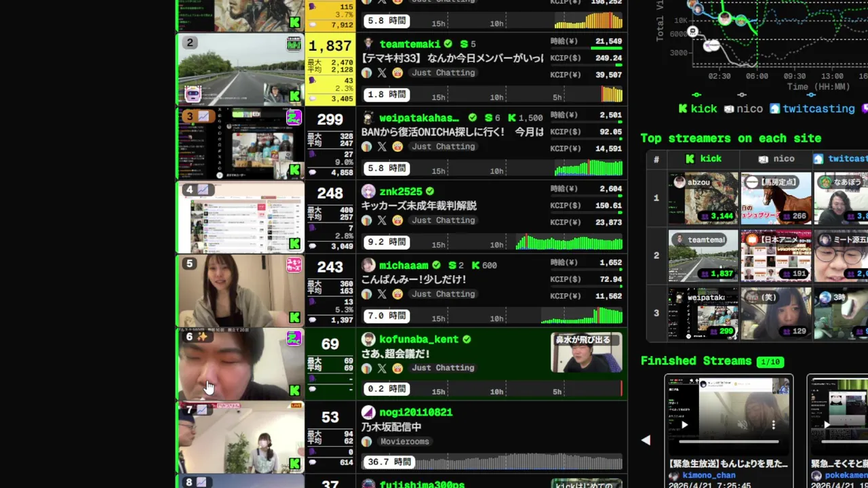The width and height of the screenshot is (868, 488).
Task: Open teamtemaki highway stream thumbnail
Action: tap(241, 70)
